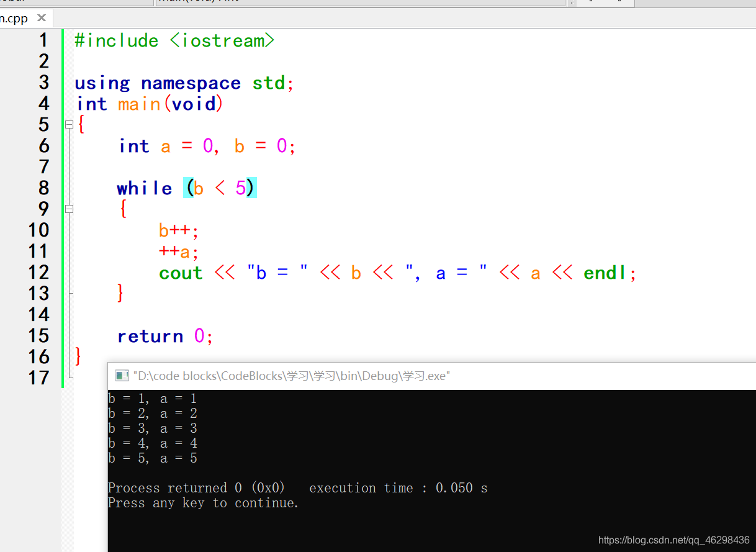This screenshot has width=756, height=552.
Task: Click 'main' in the function header
Action: (140, 104)
